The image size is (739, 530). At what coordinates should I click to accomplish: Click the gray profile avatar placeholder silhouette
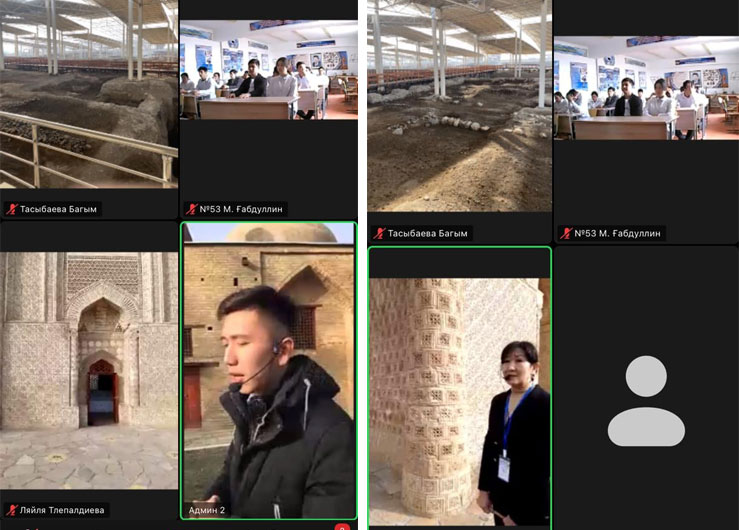click(x=646, y=400)
